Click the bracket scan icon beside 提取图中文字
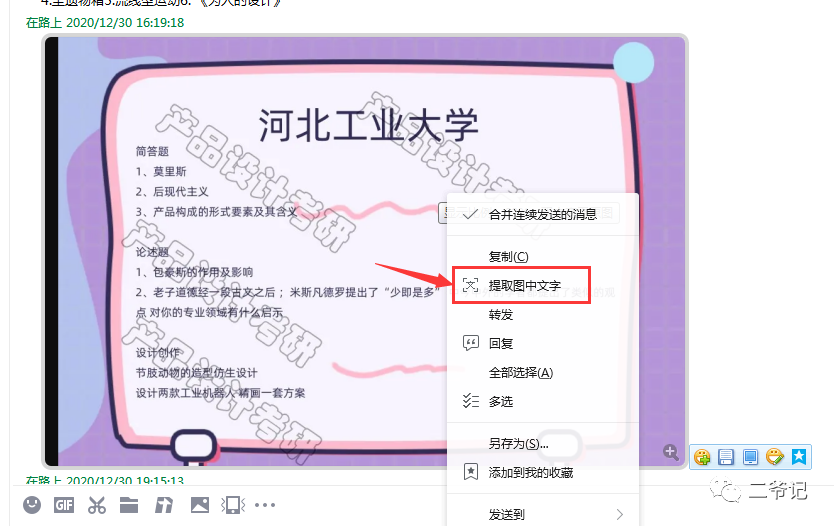The image size is (834, 526). coord(471,285)
